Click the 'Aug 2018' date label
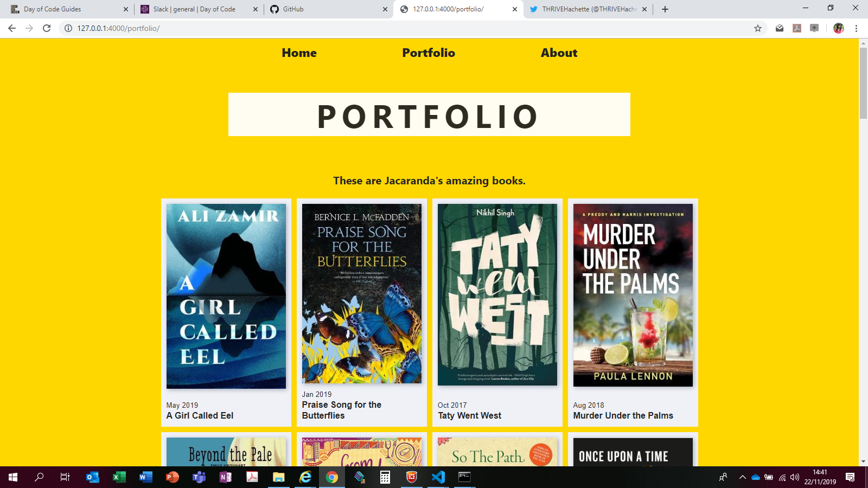 pos(589,405)
